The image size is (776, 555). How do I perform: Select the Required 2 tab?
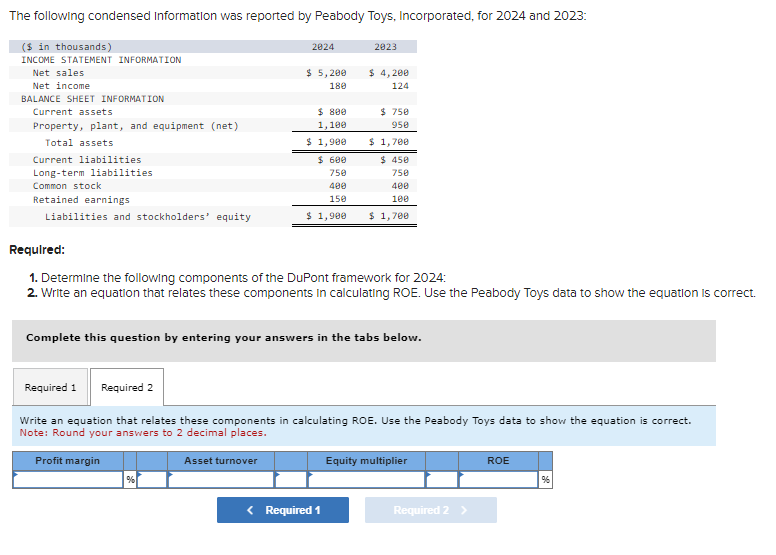point(127,387)
